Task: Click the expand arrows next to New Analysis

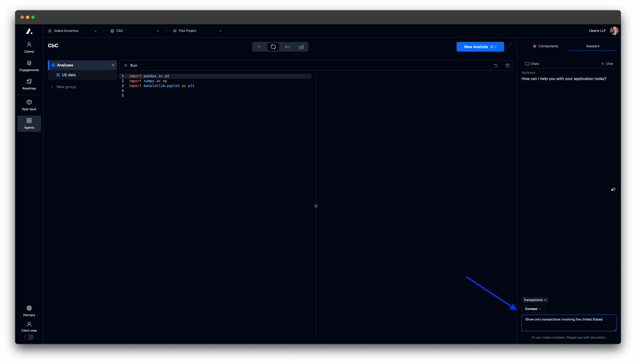Action: (x=510, y=45)
